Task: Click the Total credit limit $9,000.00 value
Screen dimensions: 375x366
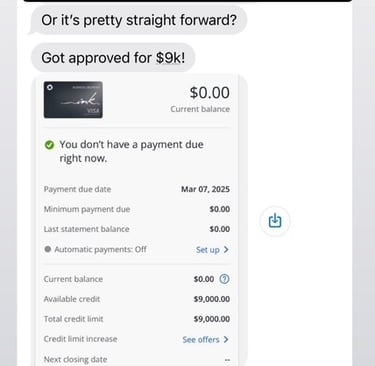Action: (212, 319)
